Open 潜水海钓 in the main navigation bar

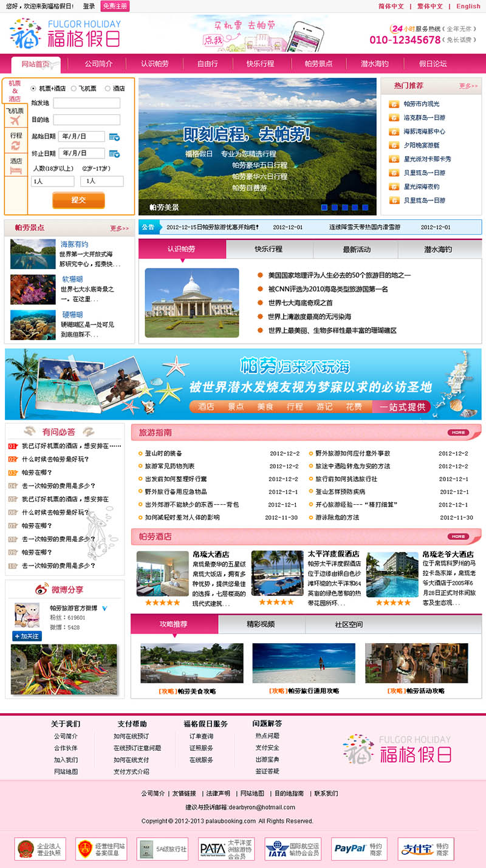pyautogui.click(x=374, y=64)
